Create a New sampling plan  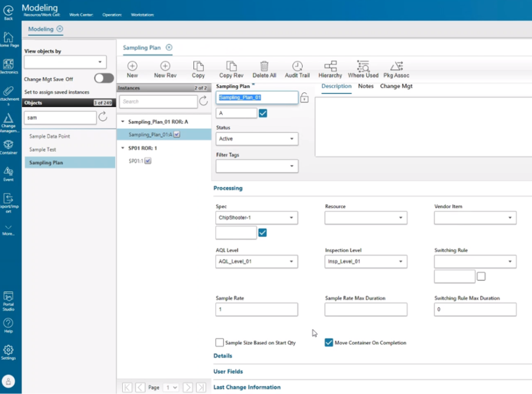tap(132, 68)
